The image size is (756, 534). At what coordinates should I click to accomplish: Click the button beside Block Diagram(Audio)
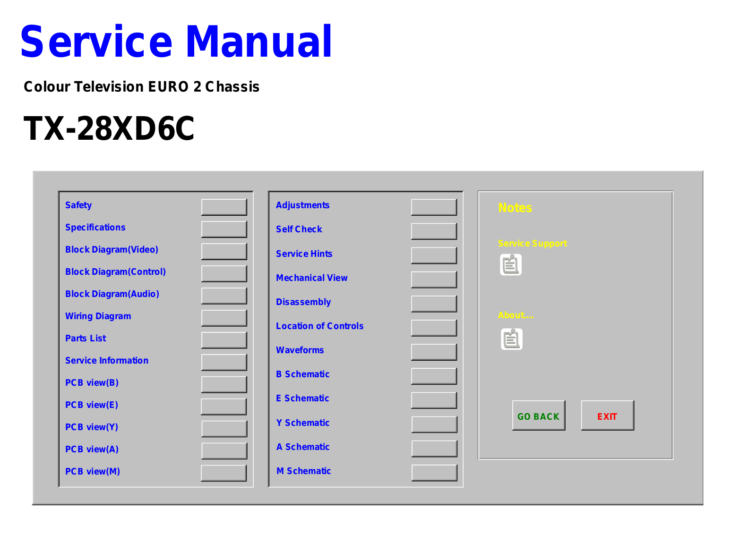pyautogui.click(x=224, y=296)
